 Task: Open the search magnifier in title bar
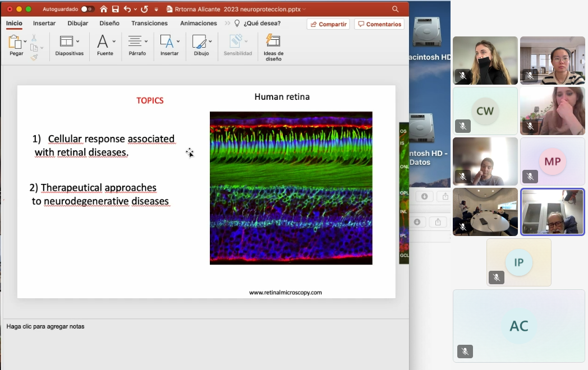point(396,9)
